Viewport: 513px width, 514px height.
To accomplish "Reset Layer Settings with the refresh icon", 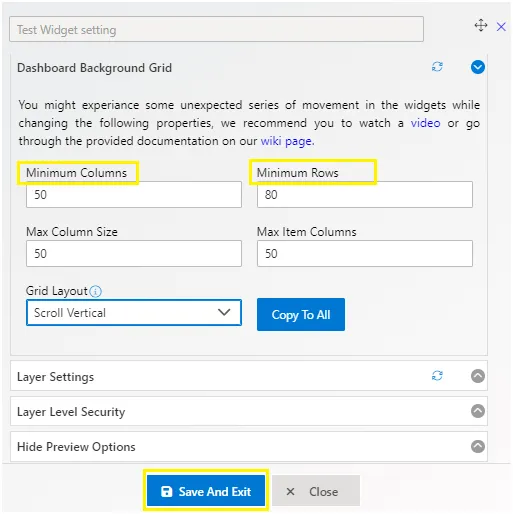I will [x=437, y=376].
